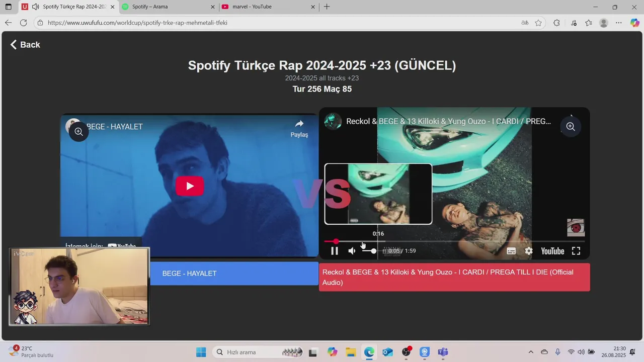Zoom the Reckol & BEGE video with magnifier
This screenshot has width=644, height=362.
[571, 127]
